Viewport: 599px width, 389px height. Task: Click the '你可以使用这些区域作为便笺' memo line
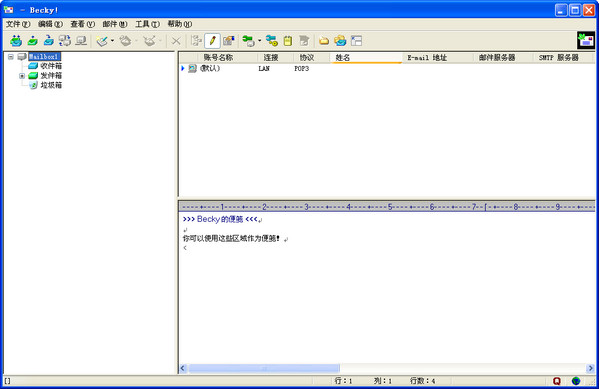[x=231, y=238]
